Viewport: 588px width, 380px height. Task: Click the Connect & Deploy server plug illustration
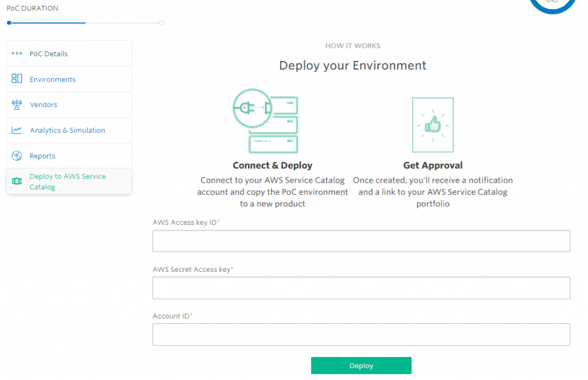[x=265, y=121]
